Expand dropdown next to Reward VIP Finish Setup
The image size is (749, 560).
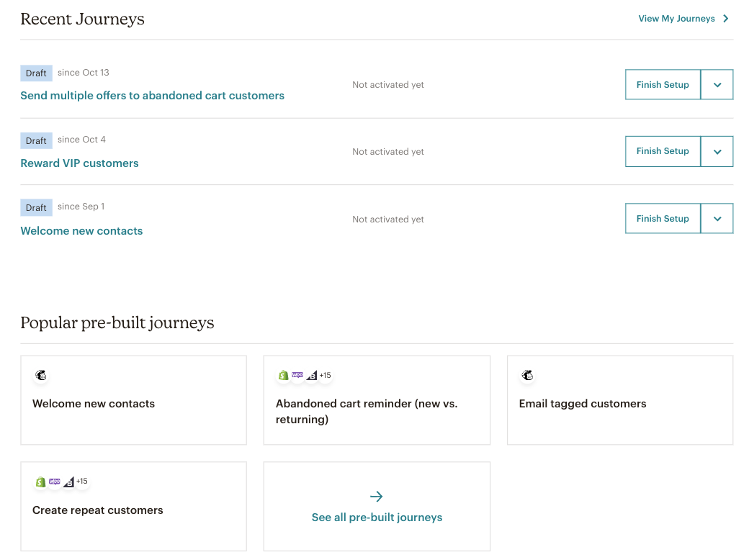click(x=717, y=151)
